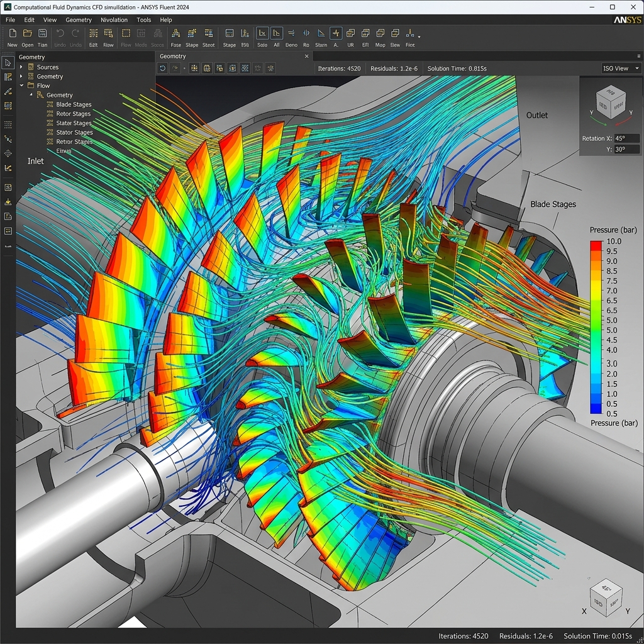Collapse the Flow tree node
The image size is (644, 644).
21,86
